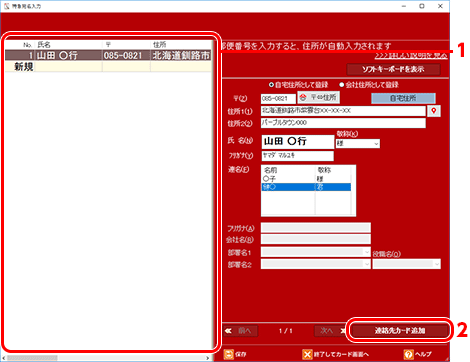The width and height of the screenshot is (470, 362).
Task: Select 自宅住所として登録 radio button
Action: [271, 85]
